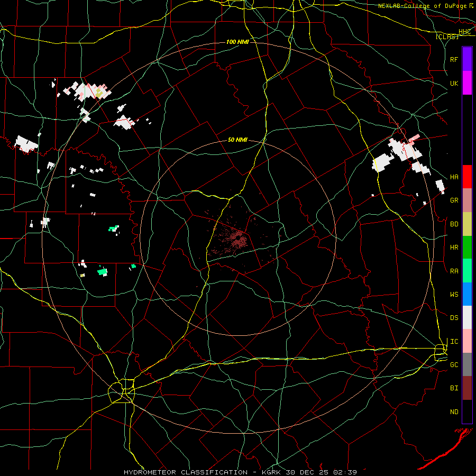
Task: Click the gray GC legend swatch
Action: (x=467, y=364)
